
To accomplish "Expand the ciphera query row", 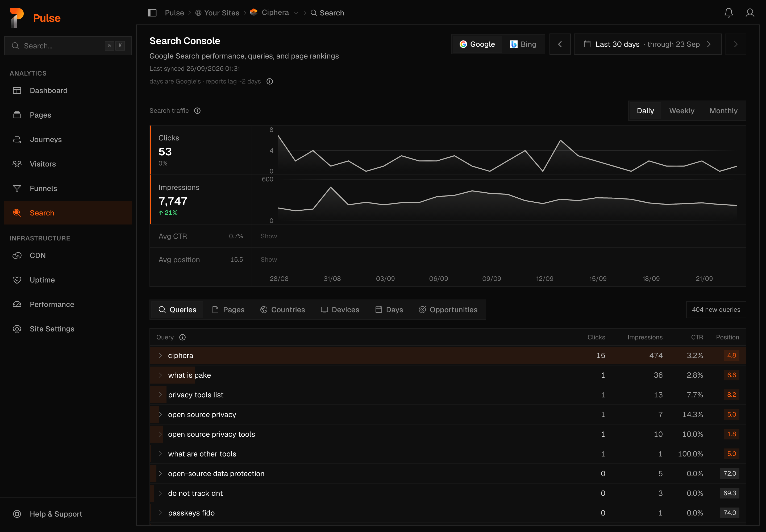I will [448, 355].
